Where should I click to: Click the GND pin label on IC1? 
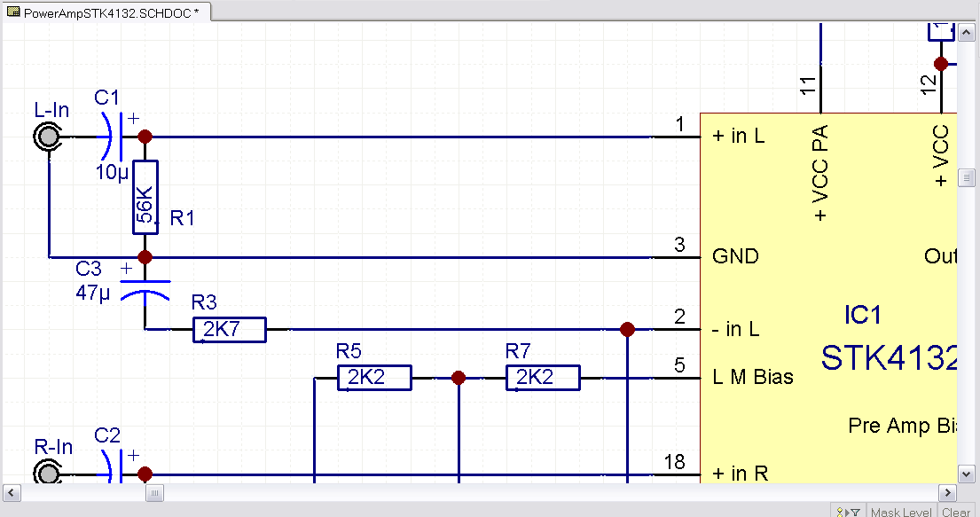coord(735,256)
